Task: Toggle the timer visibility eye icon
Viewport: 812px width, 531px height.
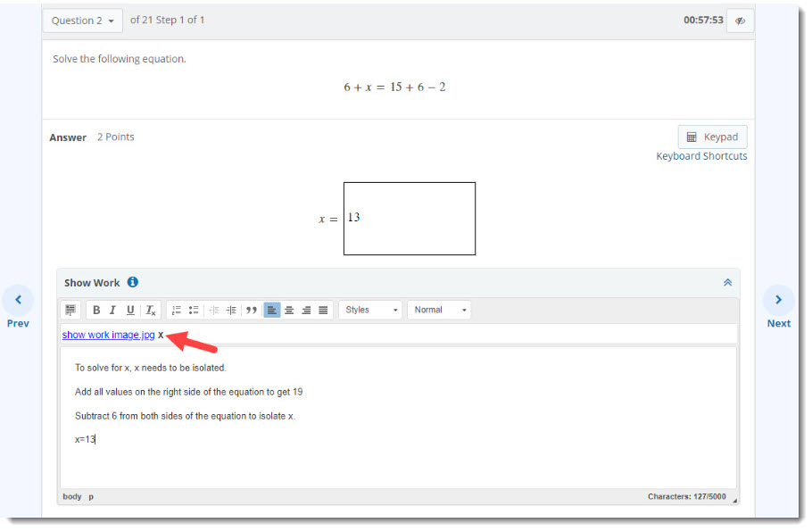Action: [x=740, y=21]
